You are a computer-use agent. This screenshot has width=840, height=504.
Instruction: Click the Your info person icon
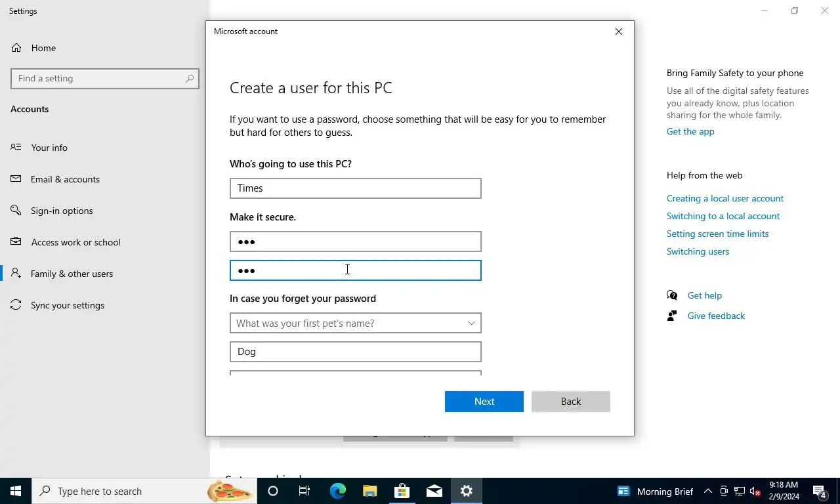(x=16, y=147)
